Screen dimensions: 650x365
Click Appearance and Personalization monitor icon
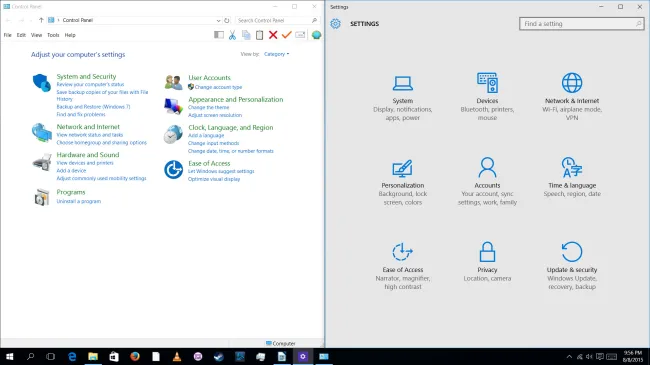pos(173,106)
